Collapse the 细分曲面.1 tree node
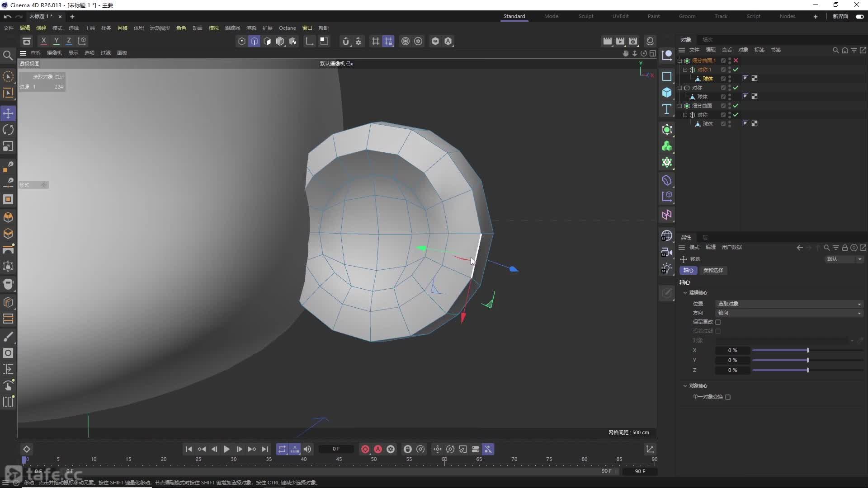Screen dimensions: 868x488 [680, 61]
